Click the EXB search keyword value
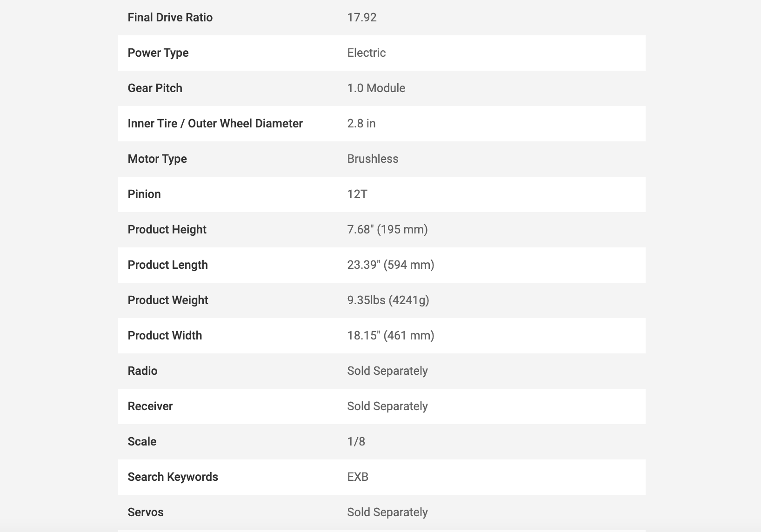Viewport: 761px width, 532px height. [x=358, y=477]
